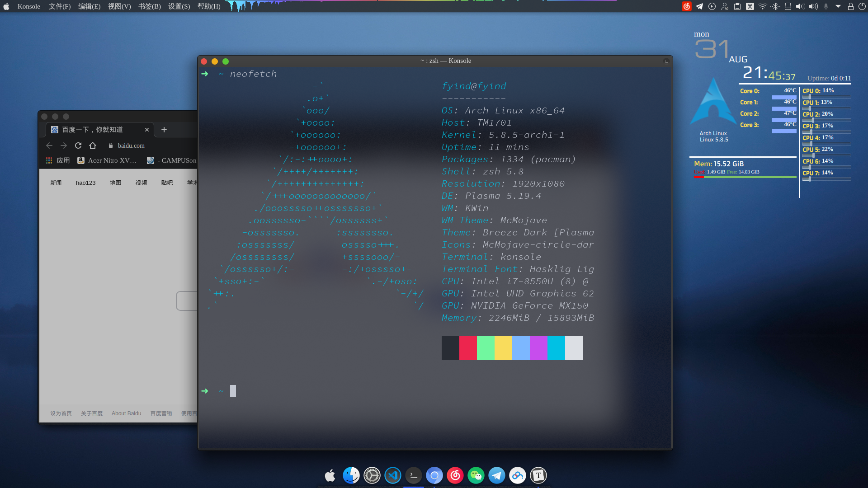Click the keyboard command-symbol tray icon
The image size is (868, 488).
click(750, 6)
